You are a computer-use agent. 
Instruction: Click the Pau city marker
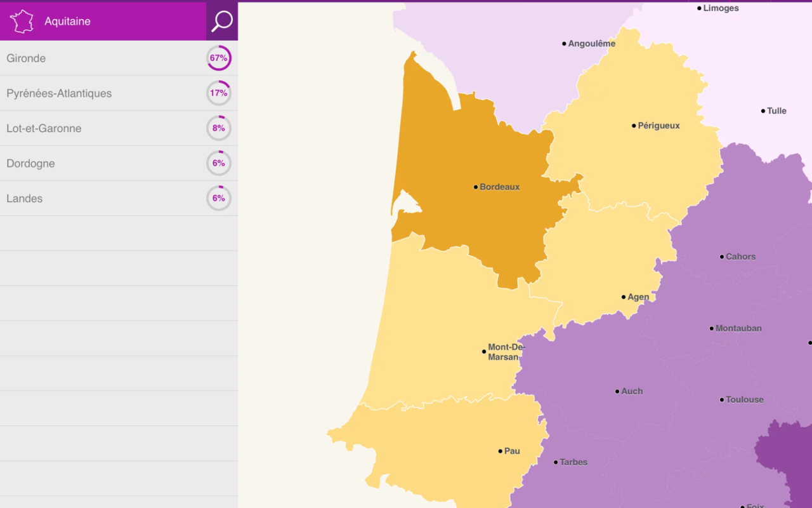500,451
